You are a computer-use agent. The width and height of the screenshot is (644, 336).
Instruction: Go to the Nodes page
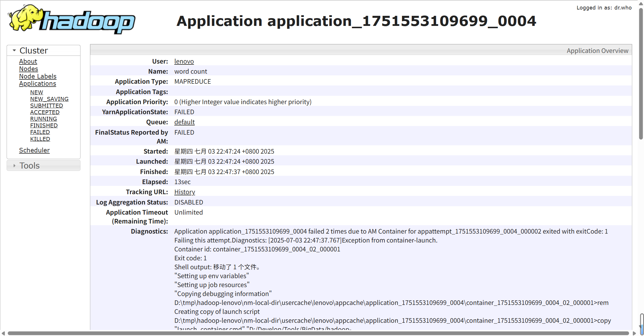click(28, 69)
